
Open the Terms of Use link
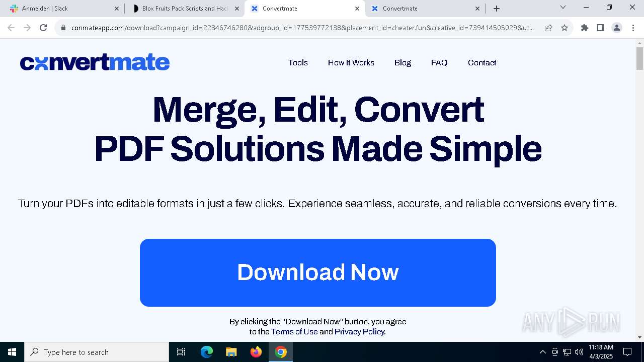[294, 332]
